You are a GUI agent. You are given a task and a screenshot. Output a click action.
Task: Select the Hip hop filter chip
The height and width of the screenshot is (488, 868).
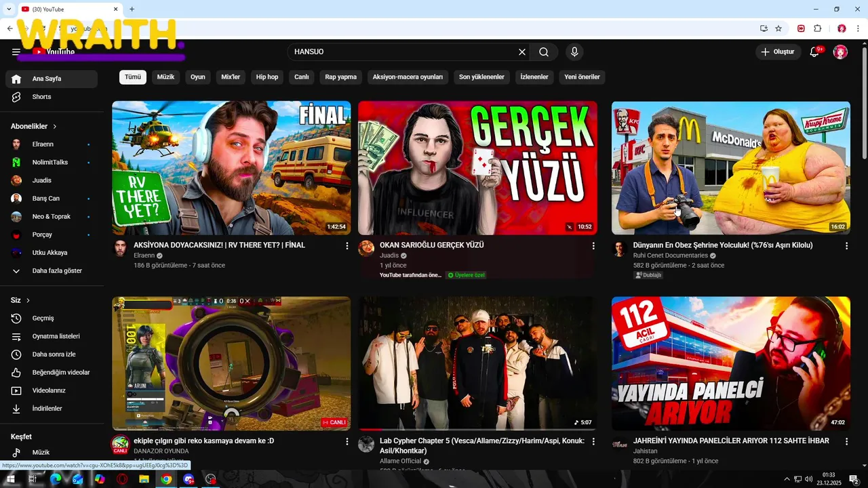click(x=267, y=77)
